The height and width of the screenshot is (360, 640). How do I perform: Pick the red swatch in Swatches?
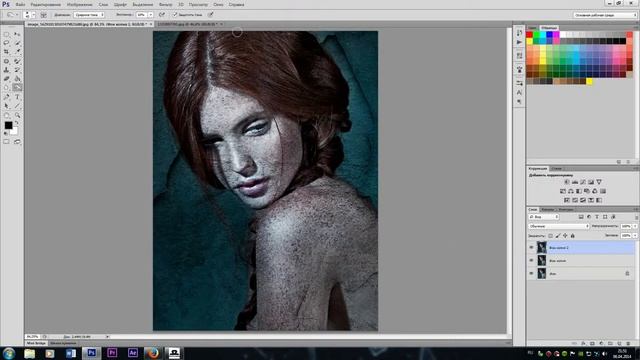(x=530, y=35)
